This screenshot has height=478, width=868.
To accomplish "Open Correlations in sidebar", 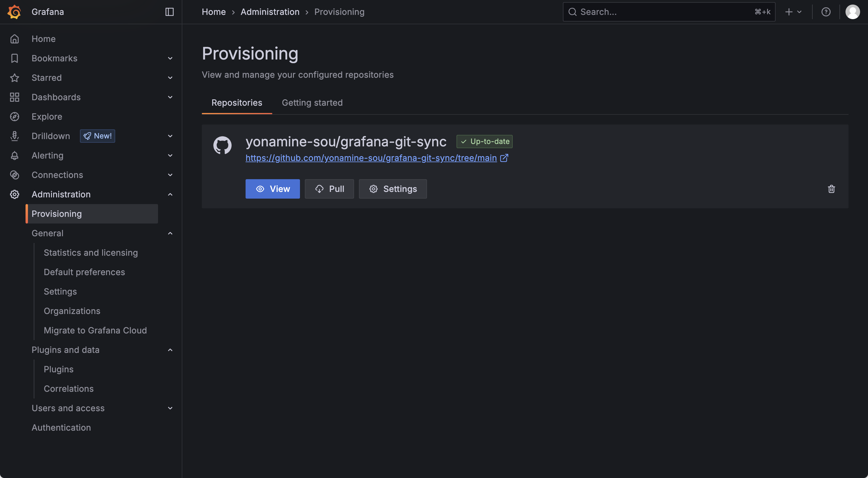I will click(69, 388).
